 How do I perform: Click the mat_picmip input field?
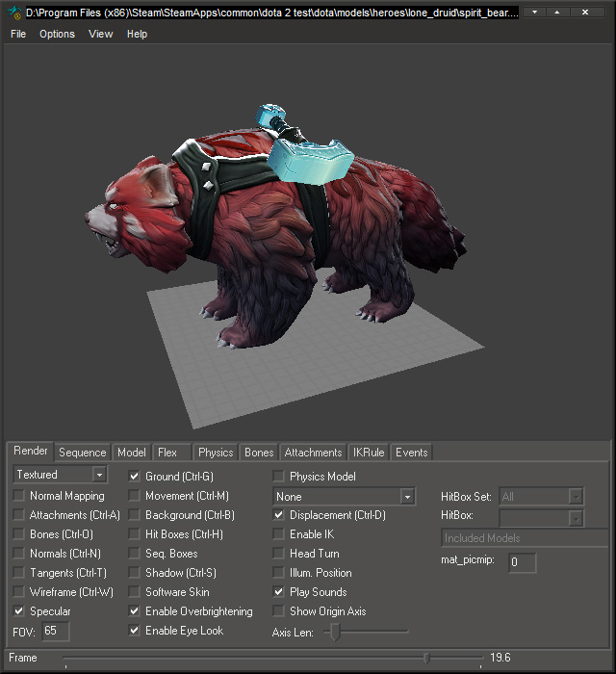click(523, 562)
